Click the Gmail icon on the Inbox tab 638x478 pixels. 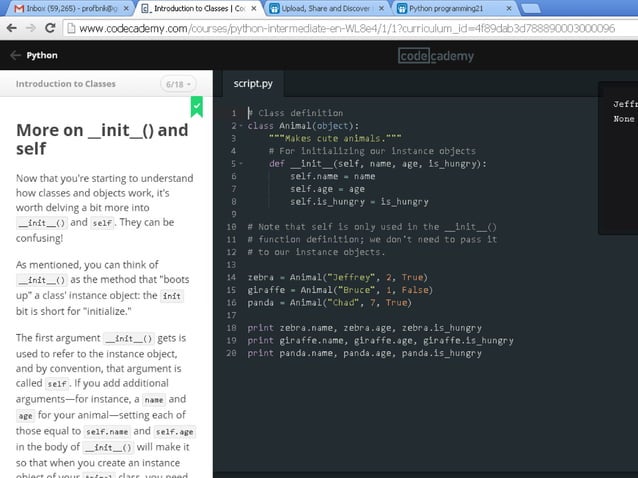(19, 8)
